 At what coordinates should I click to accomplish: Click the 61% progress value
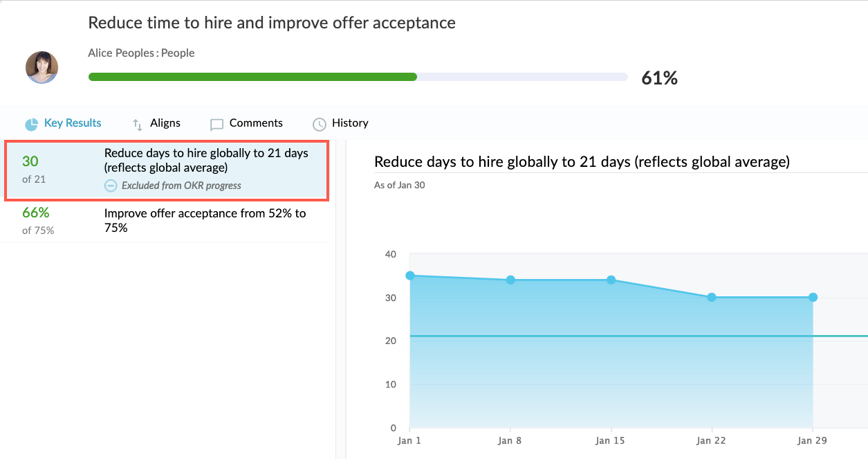coord(659,78)
